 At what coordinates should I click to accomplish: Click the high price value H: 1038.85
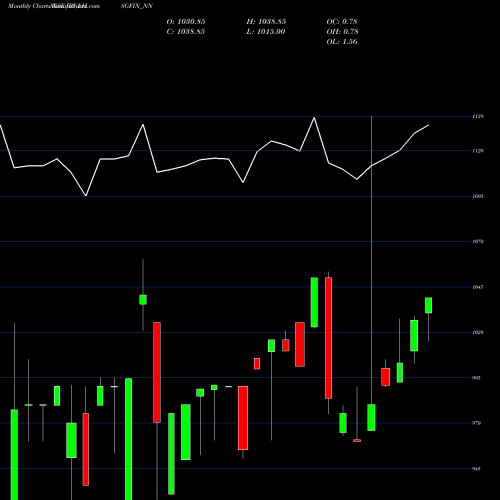coord(266,22)
